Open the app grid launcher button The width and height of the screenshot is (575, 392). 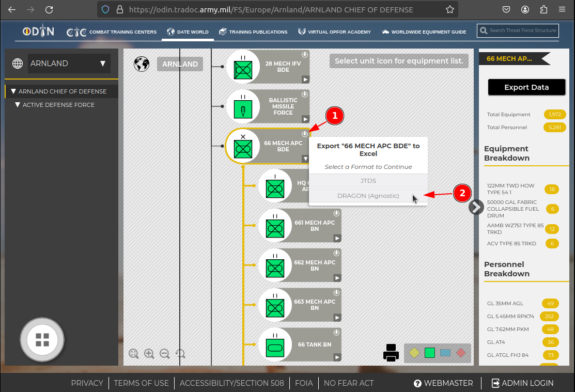pos(42,339)
